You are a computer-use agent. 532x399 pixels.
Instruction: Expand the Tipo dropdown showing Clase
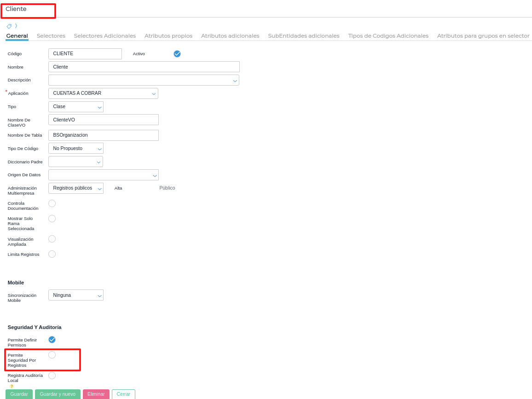coord(76,106)
